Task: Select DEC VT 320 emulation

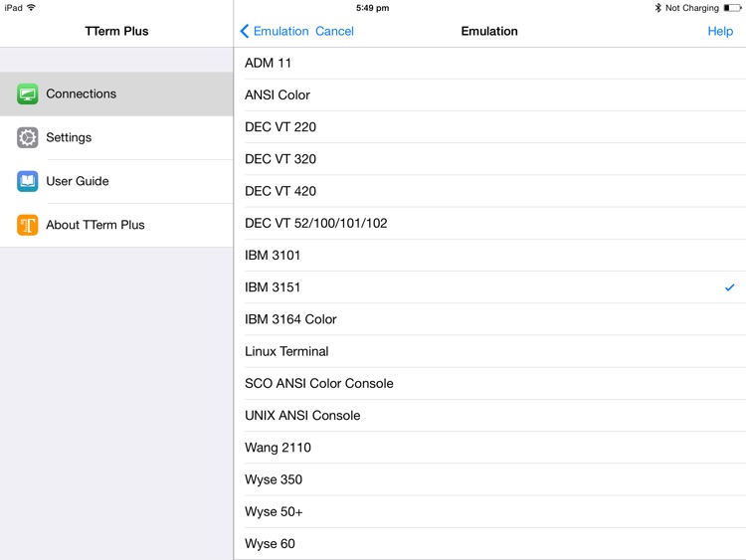Action: tap(490, 159)
